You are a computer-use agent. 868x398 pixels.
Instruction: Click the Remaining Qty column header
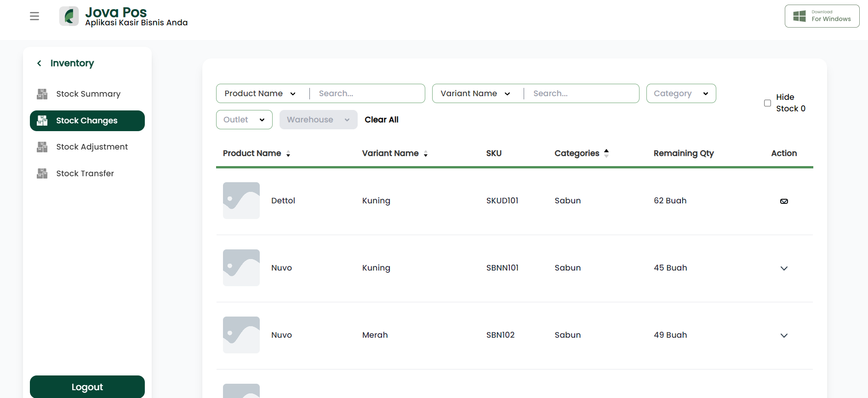click(684, 153)
